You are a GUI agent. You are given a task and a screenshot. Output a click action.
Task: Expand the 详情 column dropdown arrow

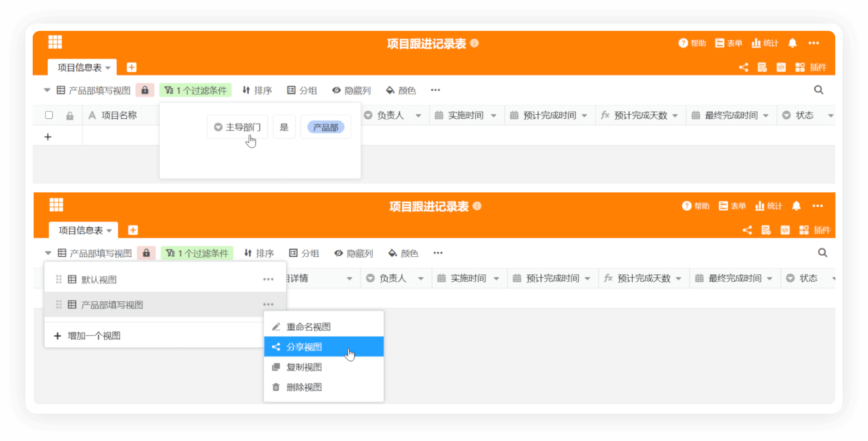pos(350,279)
